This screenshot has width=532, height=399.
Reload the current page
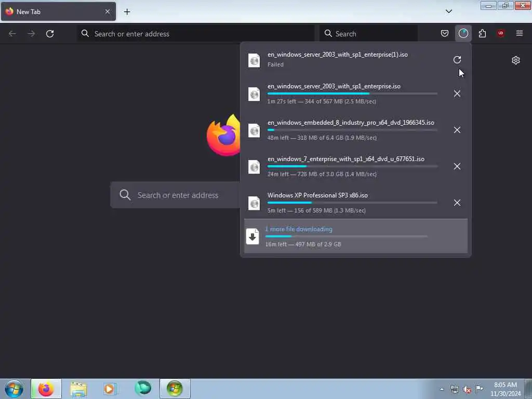pos(50,34)
